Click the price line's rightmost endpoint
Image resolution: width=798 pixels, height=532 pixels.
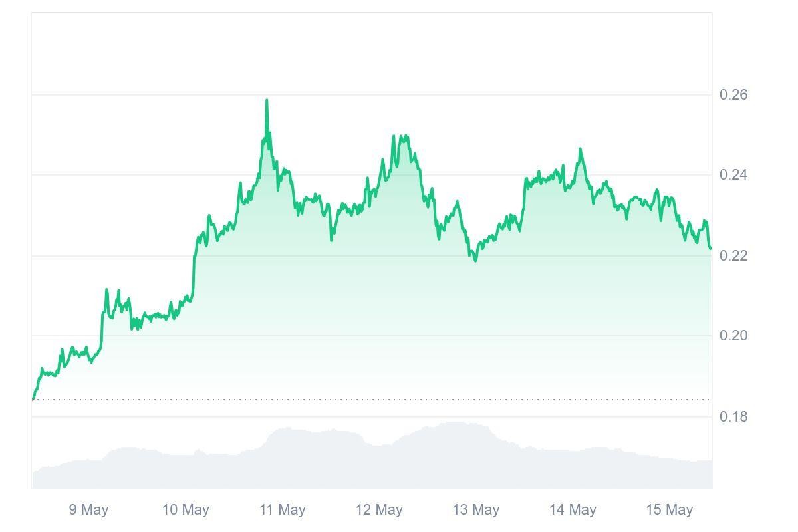coord(710,248)
